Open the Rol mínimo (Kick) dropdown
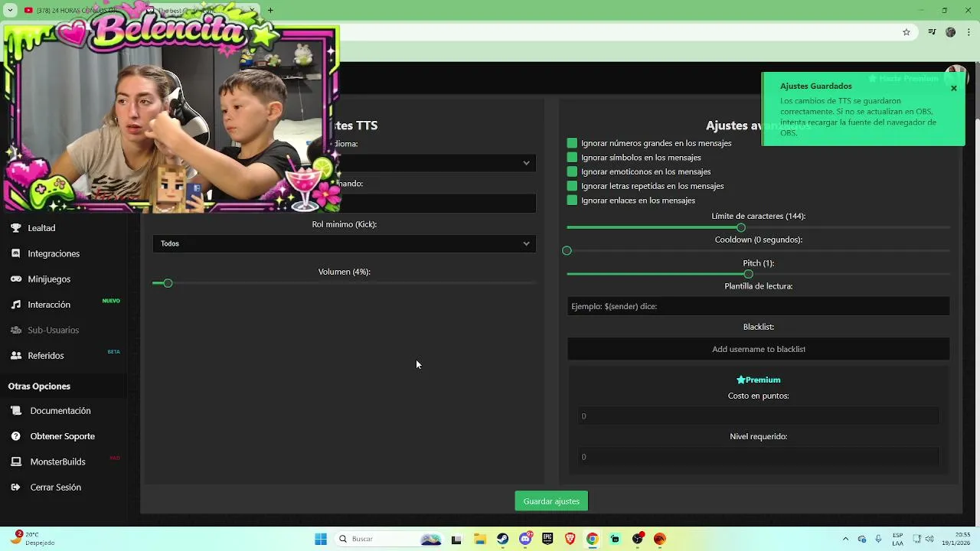Screen dimensions: 980x551 (x=345, y=243)
